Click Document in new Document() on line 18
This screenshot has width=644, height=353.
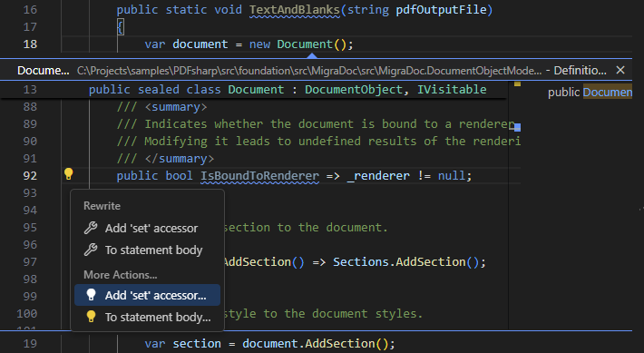click(x=305, y=44)
